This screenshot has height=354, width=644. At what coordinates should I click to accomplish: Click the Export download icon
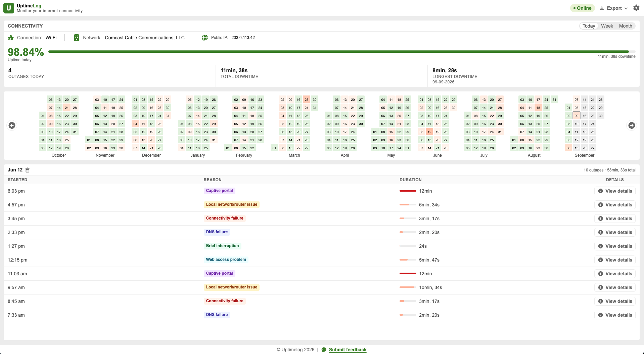[x=602, y=8]
